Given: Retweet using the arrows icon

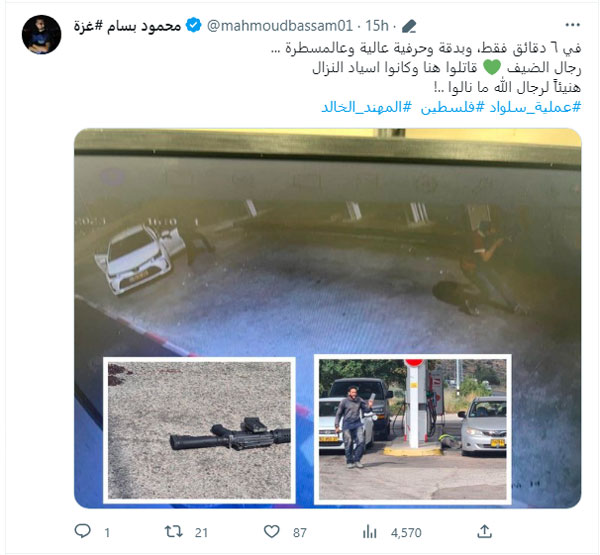Looking at the screenshot, I should click(x=173, y=532).
